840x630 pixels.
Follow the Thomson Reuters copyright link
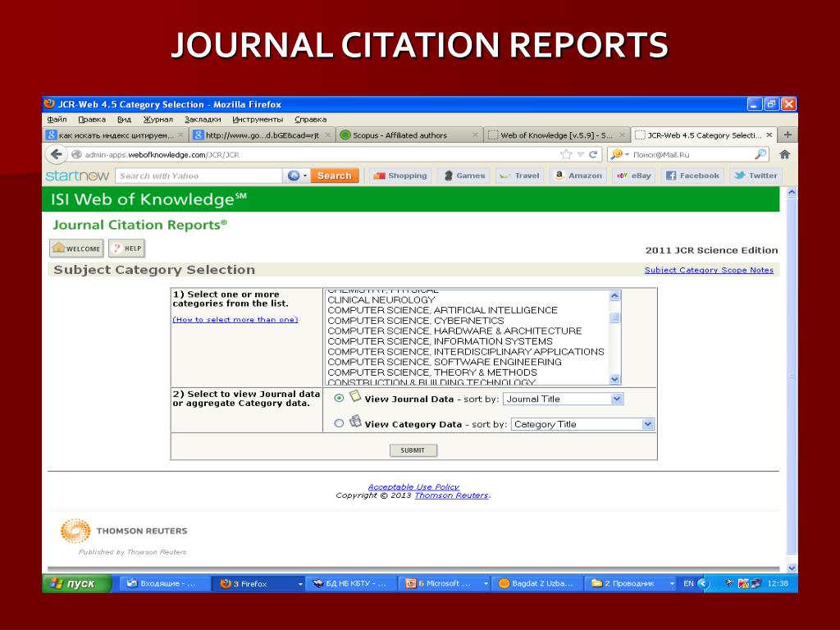point(452,495)
